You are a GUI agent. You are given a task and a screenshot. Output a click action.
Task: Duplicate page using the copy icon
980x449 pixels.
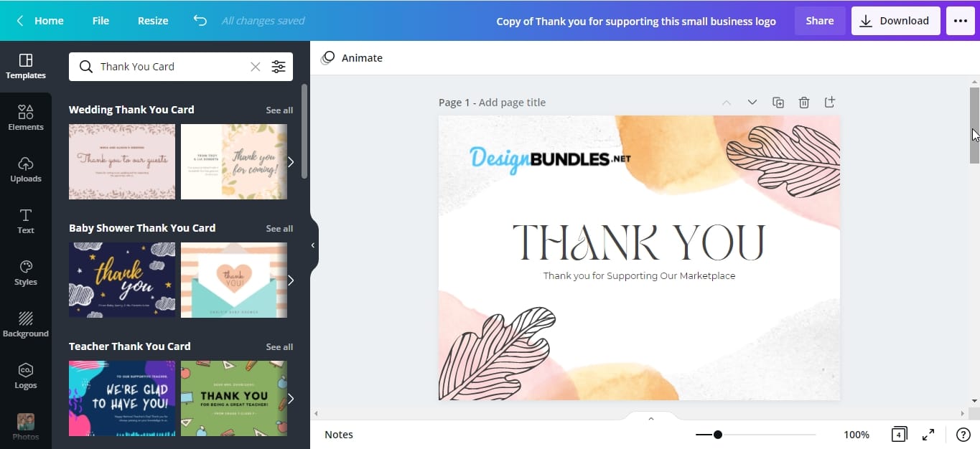pyautogui.click(x=778, y=103)
